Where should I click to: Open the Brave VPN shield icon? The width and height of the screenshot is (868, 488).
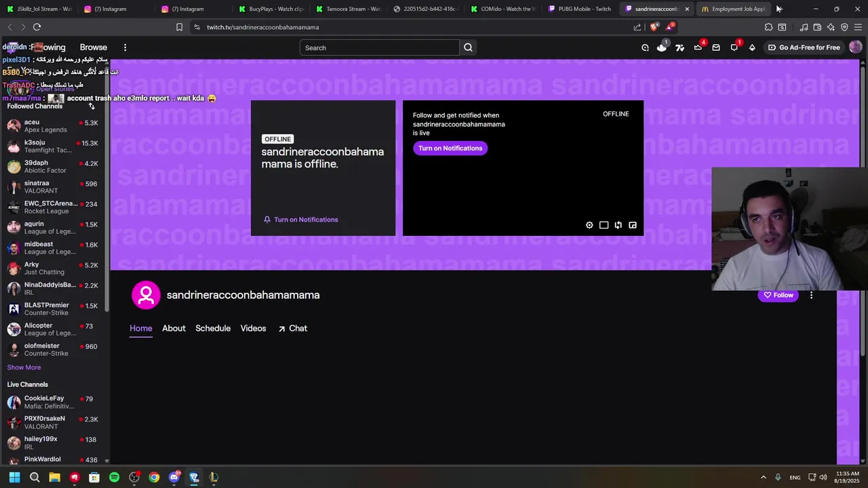844,27
